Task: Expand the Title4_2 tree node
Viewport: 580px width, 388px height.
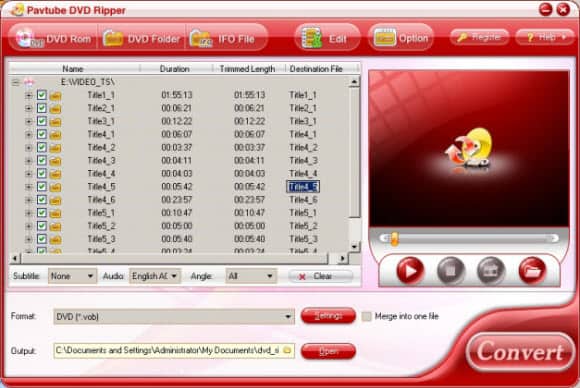Action: pyautogui.click(x=28, y=148)
